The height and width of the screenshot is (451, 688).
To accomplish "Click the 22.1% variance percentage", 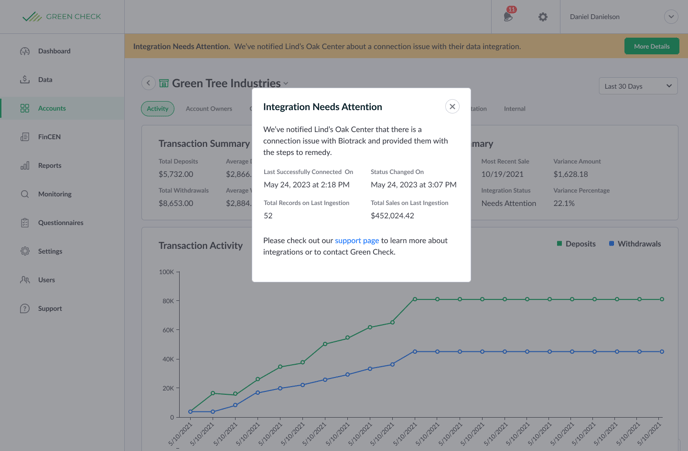I will tap(564, 203).
